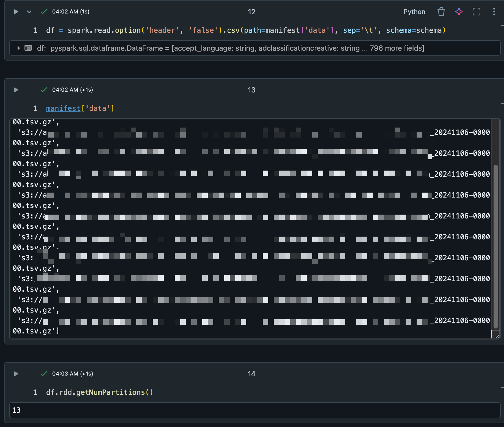The image size is (504, 427).
Task: Run cell 12 with the play icon
Action: click(x=16, y=12)
